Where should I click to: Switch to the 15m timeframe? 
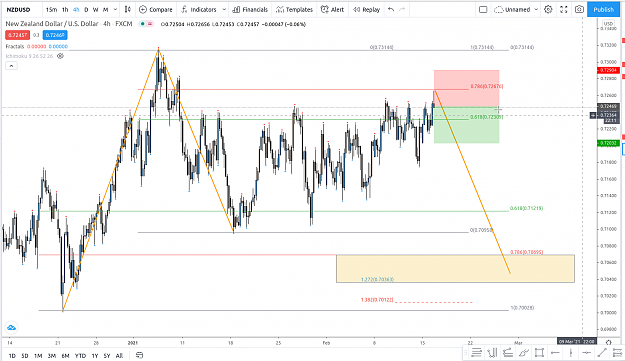[51, 10]
